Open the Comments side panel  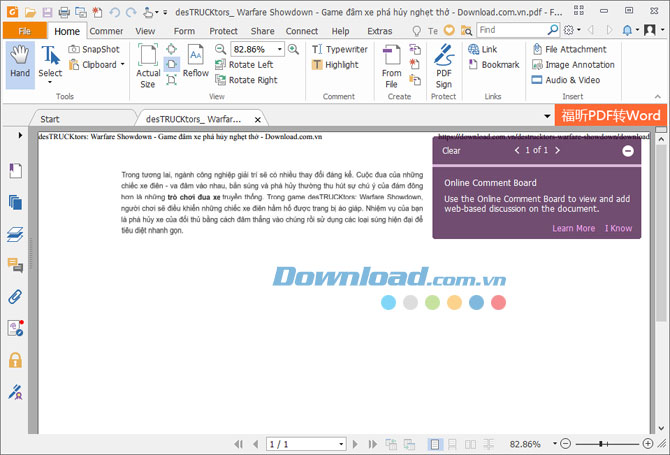pyautogui.click(x=15, y=265)
